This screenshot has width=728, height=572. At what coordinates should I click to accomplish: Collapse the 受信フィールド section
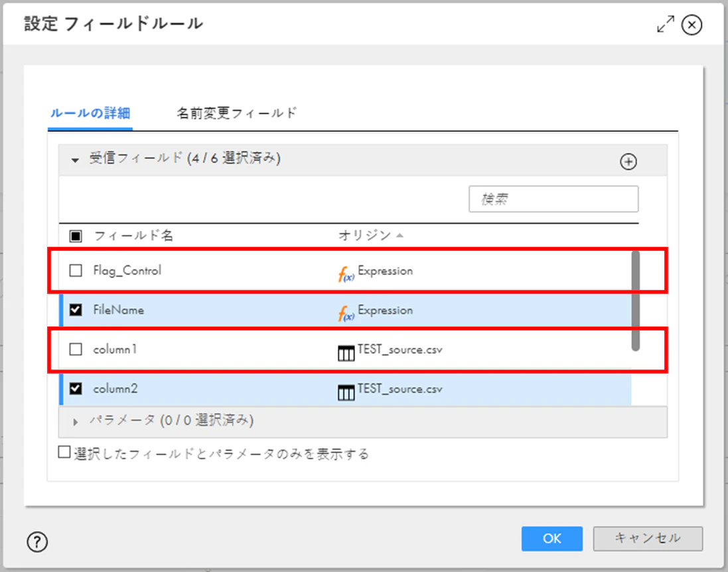click(x=75, y=160)
